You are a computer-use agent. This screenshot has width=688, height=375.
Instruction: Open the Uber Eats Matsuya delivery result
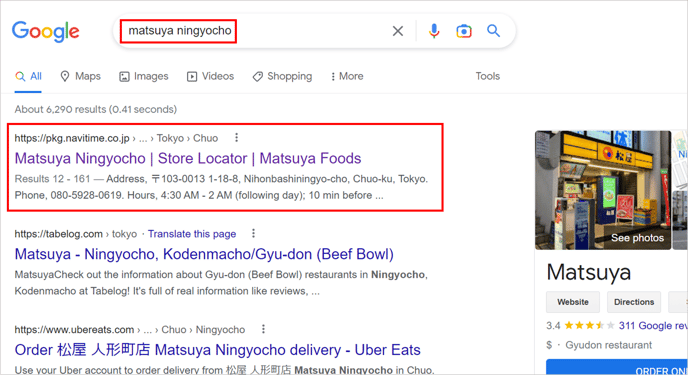tap(218, 350)
